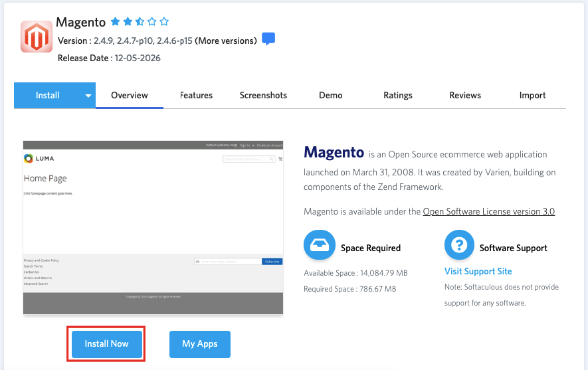The height and width of the screenshot is (370, 588).
Task: Click the (More versions) link
Action: click(x=226, y=41)
